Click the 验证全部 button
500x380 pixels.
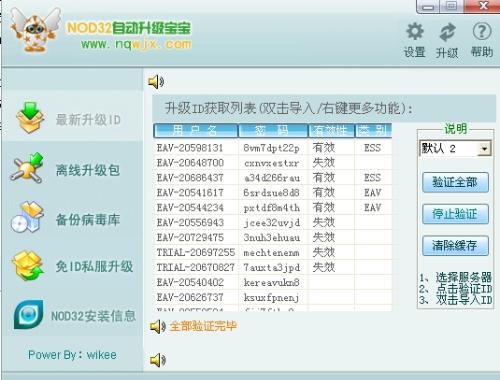[455, 182]
